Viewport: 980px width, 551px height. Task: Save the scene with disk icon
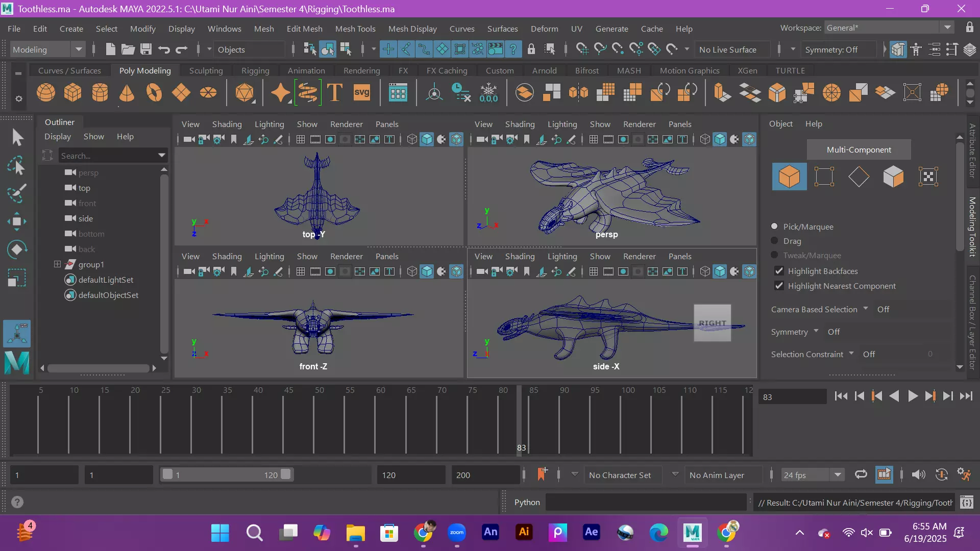pos(146,49)
